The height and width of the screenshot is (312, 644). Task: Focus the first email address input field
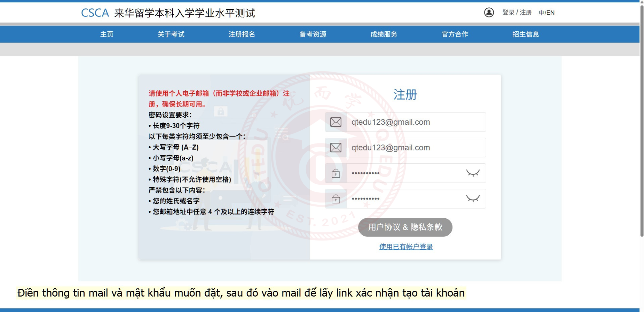415,122
